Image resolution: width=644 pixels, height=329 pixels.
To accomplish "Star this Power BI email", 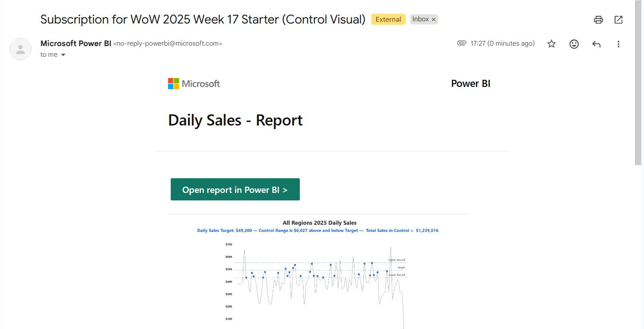I will point(551,44).
